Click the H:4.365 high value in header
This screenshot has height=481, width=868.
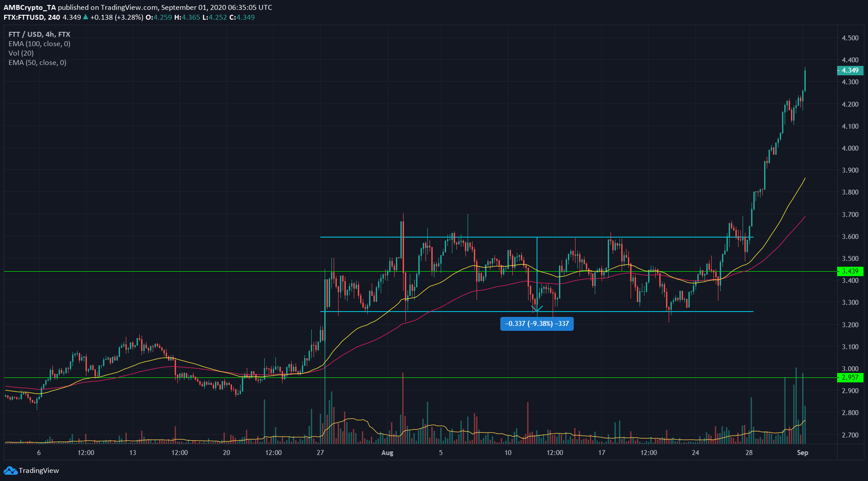tap(187, 17)
